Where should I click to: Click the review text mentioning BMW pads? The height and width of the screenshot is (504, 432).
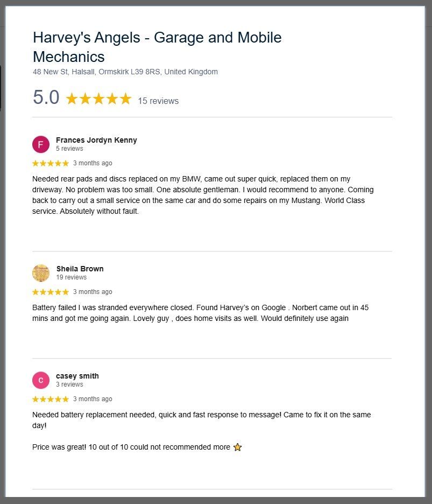(x=203, y=195)
